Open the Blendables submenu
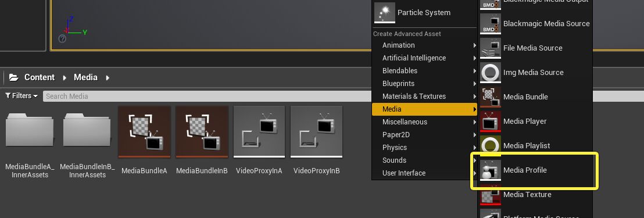Screen dimensions: 644x218 (424, 70)
